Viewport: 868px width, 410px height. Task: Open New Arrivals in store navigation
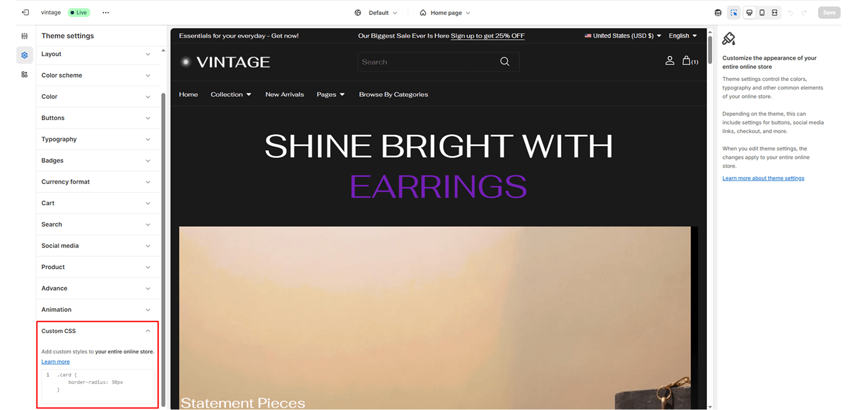click(285, 95)
